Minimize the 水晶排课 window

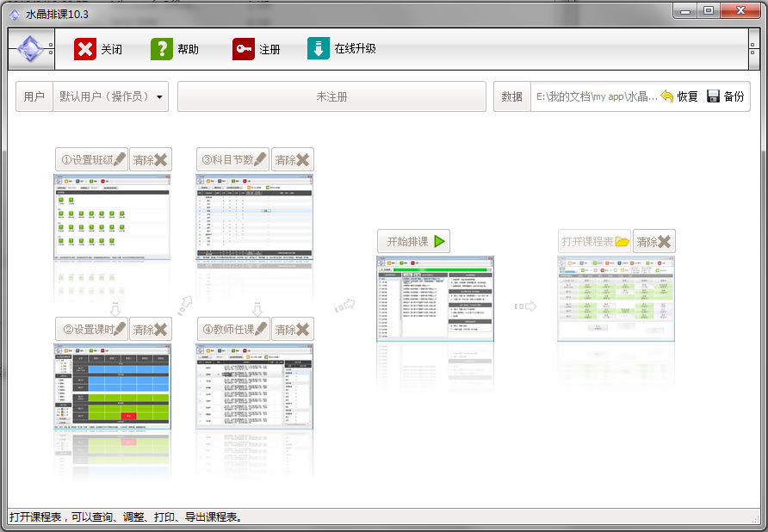(684, 11)
